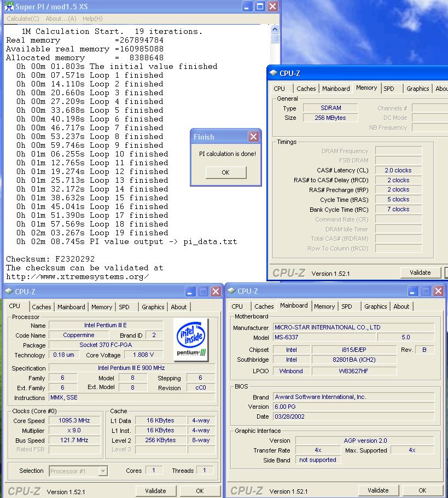Click CPU-Z icon in the Mainboard window title
Viewport: 448px width, 498px height.
tap(230, 291)
